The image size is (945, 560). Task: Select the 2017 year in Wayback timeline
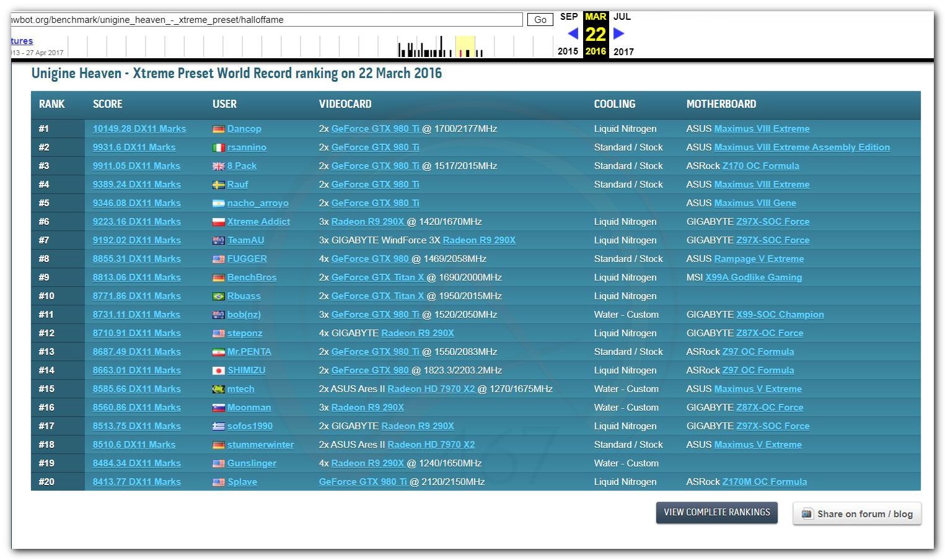623,51
